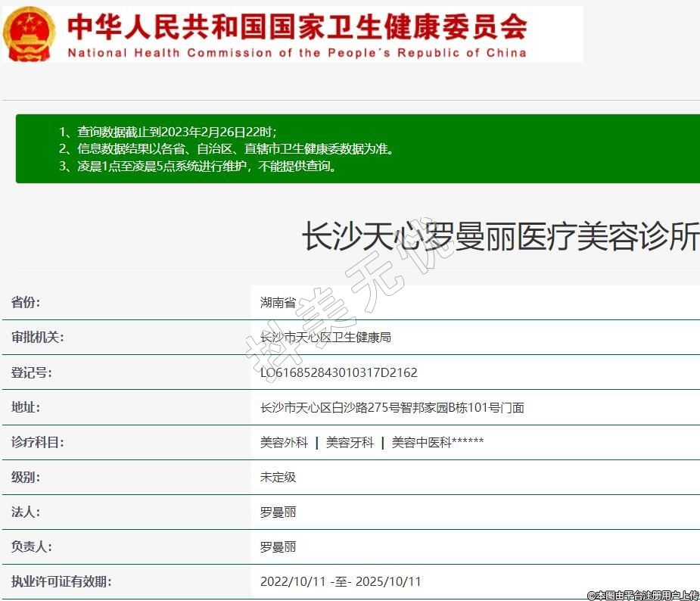700x601 pixels.
Task: Select the registration number starting with LO616
Action: 338,372
